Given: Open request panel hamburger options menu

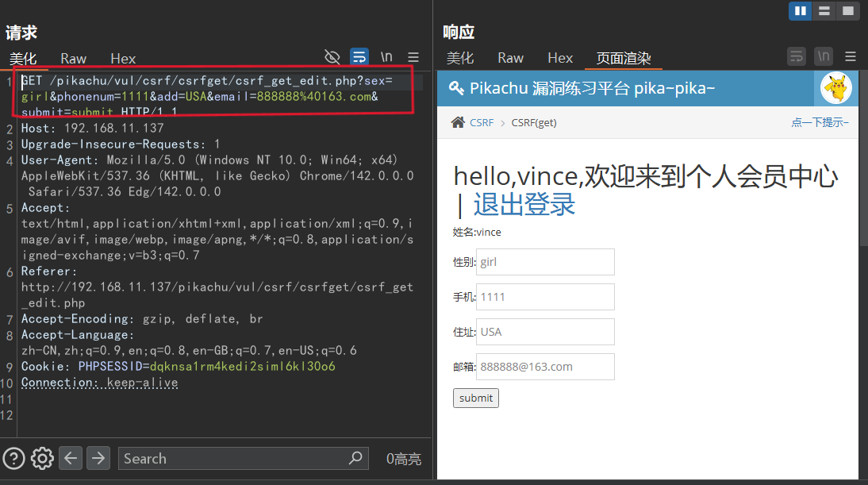Looking at the screenshot, I should (413, 57).
